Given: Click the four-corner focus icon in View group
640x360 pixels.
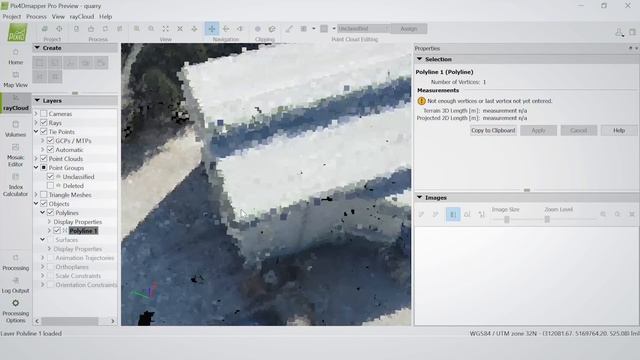Looking at the screenshot, I should click(x=165, y=29).
